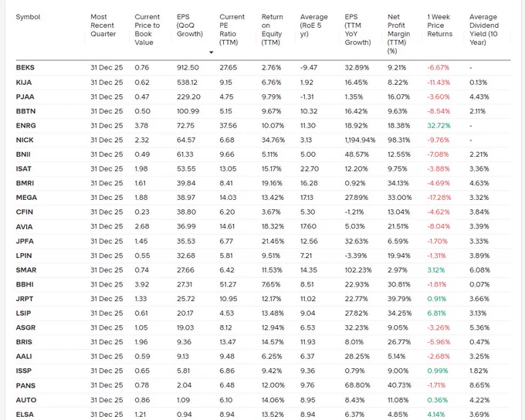The image size is (525, 420).
Task: Open the ELSA stock symbol
Action: click(x=25, y=415)
